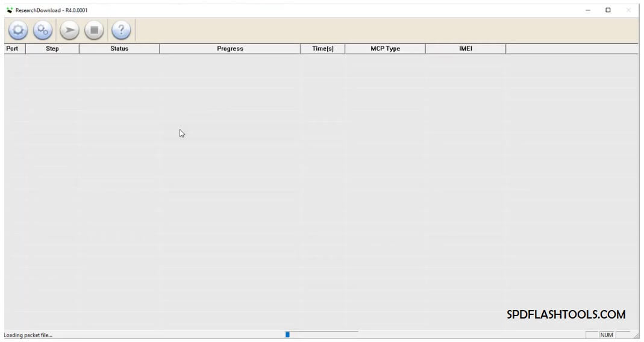Image resolution: width=644 pixels, height=342 pixels.
Task: Maximize the ResearchDownload window
Action: pos(608,10)
